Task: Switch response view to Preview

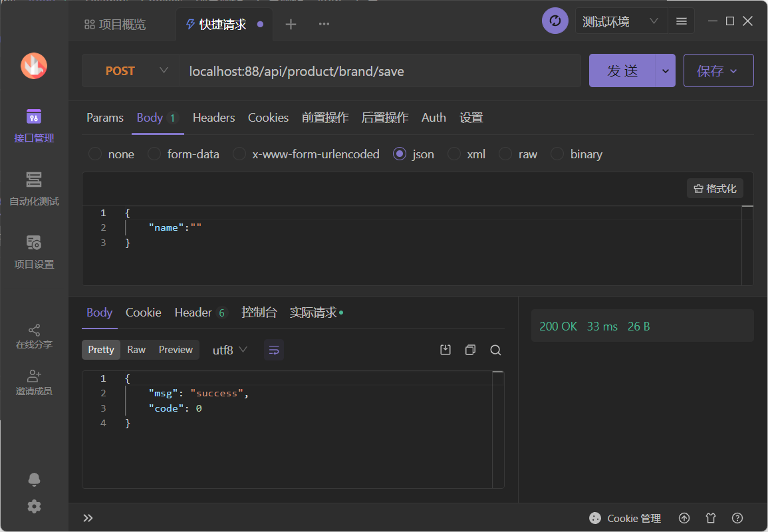Action: point(176,350)
